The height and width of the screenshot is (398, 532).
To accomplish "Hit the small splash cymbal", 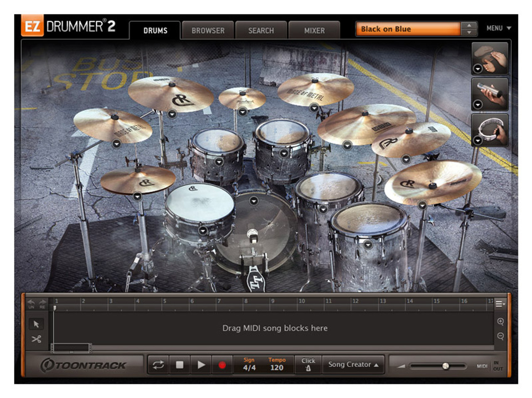I will (242, 98).
